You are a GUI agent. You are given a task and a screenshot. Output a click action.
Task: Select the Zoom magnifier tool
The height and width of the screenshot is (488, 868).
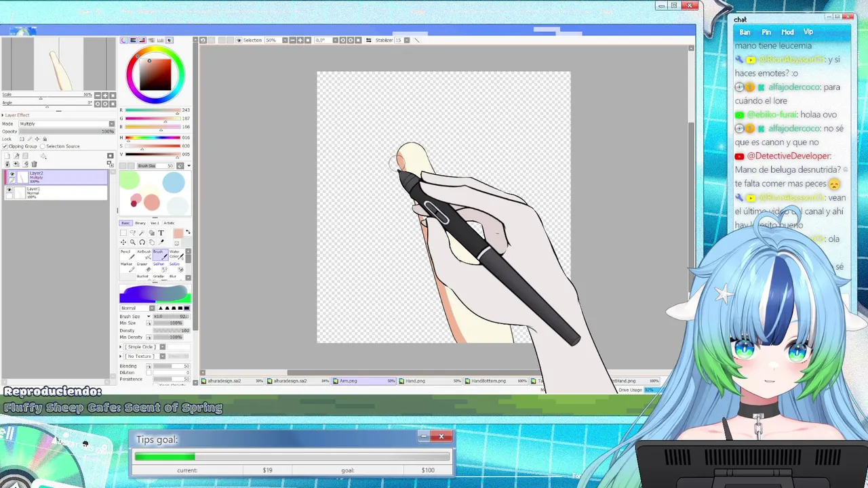[133, 242]
